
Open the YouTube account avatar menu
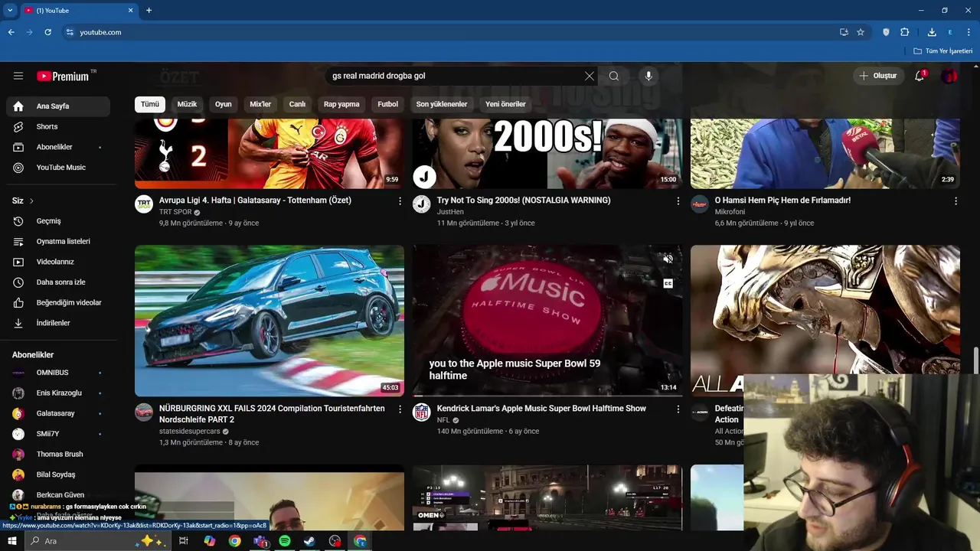pyautogui.click(x=949, y=76)
